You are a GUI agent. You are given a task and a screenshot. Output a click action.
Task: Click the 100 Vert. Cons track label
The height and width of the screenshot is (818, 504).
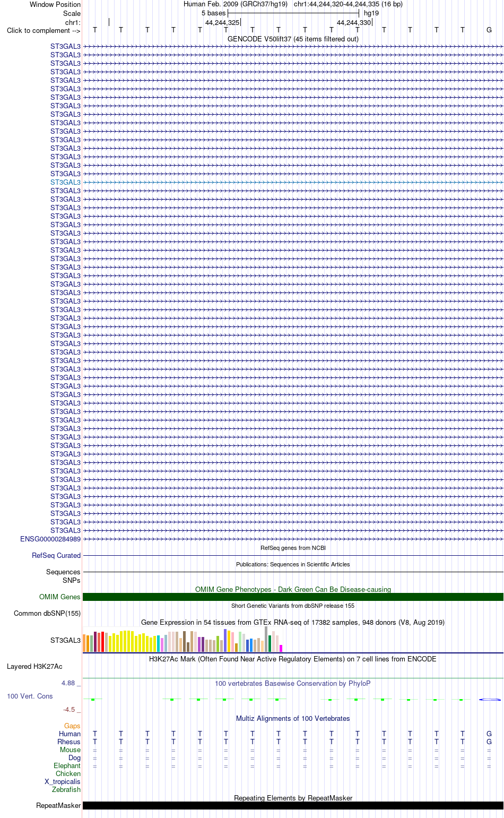pyautogui.click(x=30, y=696)
